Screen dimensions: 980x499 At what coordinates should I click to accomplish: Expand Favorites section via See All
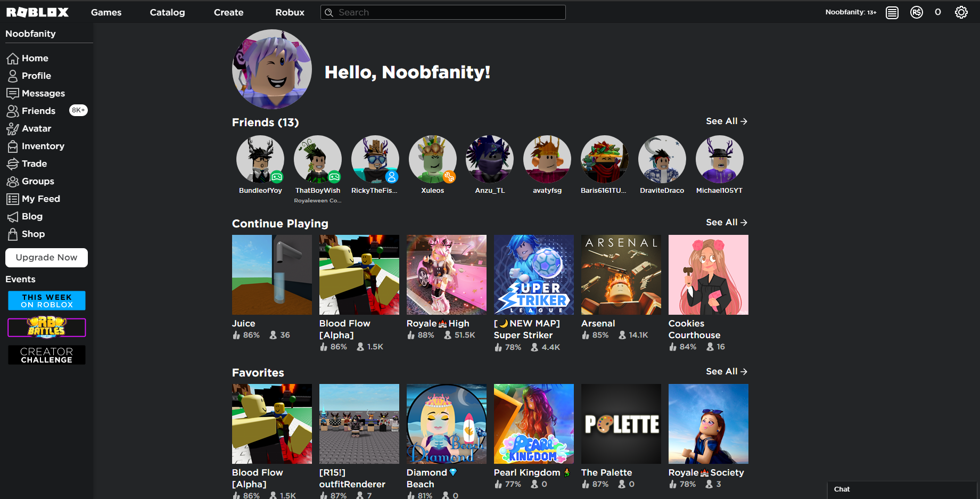pyautogui.click(x=726, y=372)
